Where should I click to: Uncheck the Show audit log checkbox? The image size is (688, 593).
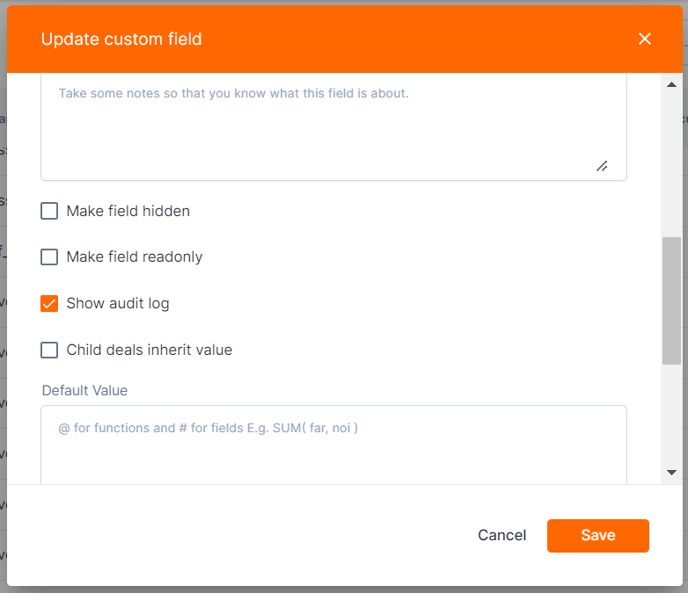pos(49,303)
